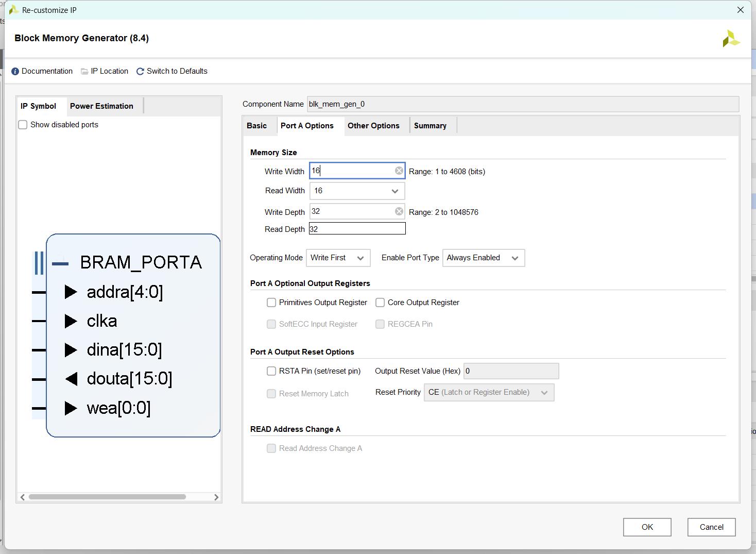Click the OK button
The height and width of the screenshot is (554, 756).
pos(647,527)
